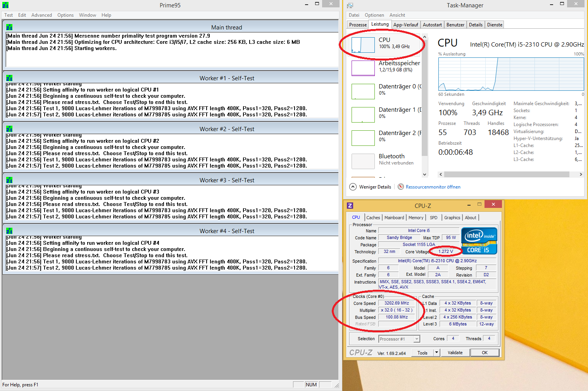Screen dimensions: 588x391
Task: Collapse view with Weniger Details chevron
Action: [x=353, y=187]
